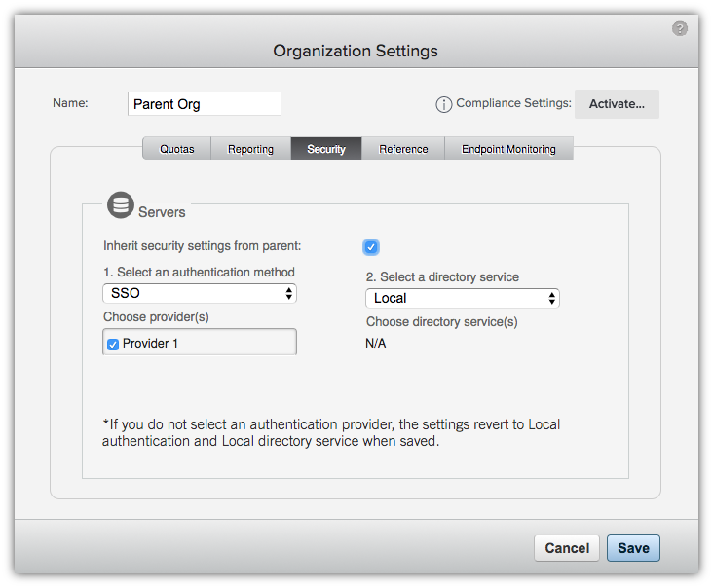Click the Save button
The image size is (713, 588).
pyautogui.click(x=633, y=548)
